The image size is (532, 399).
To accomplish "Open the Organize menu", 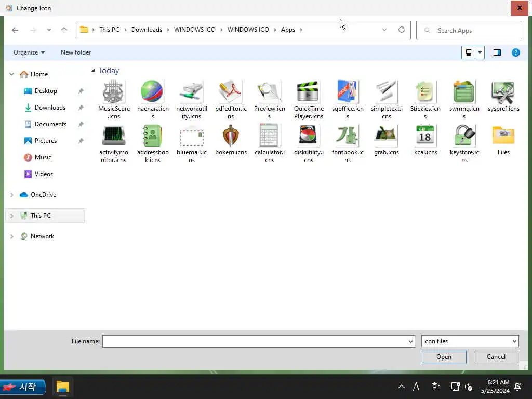I will point(29,52).
